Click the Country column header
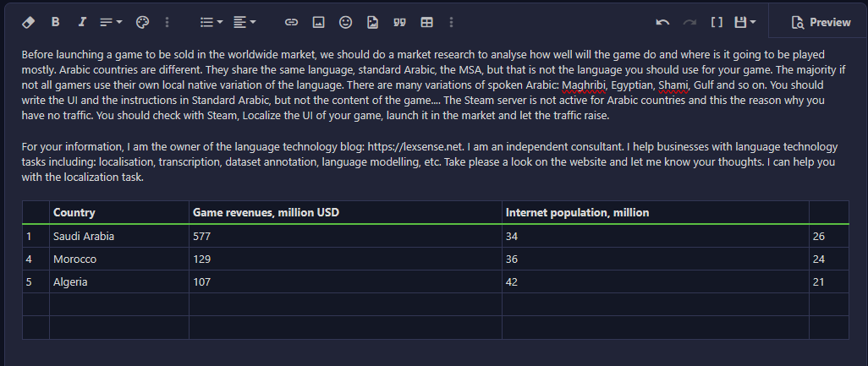Viewport: 868px width, 366px height. [x=119, y=212]
